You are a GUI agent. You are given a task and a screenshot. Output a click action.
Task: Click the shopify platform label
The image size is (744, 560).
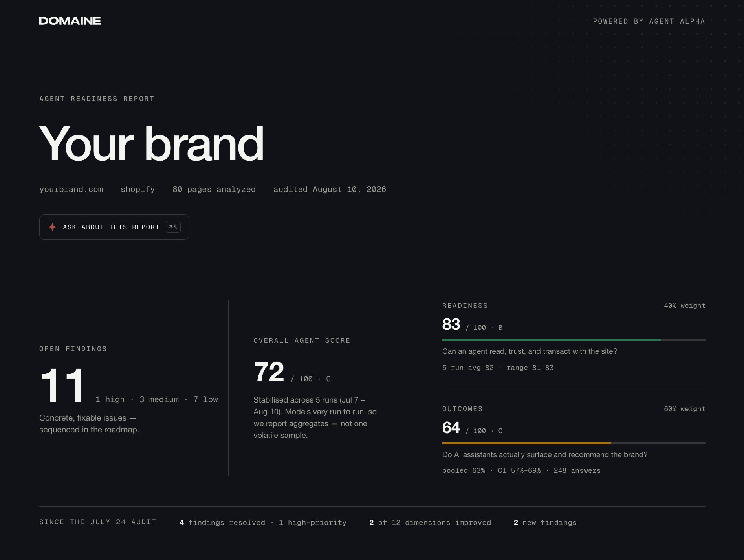click(x=137, y=189)
